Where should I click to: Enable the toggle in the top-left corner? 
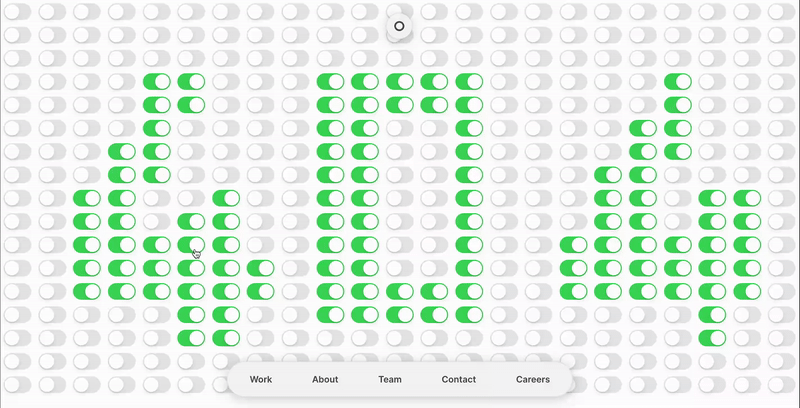pyautogui.click(x=19, y=11)
